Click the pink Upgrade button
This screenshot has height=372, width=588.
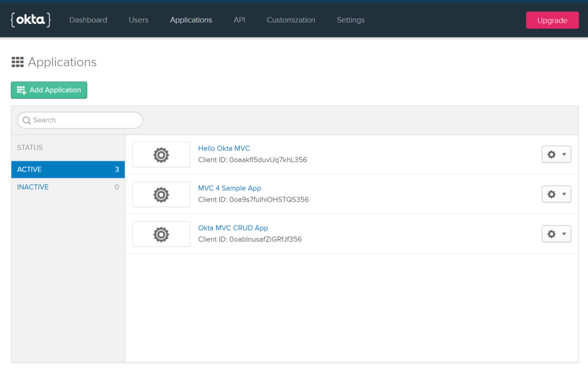click(552, 20)
